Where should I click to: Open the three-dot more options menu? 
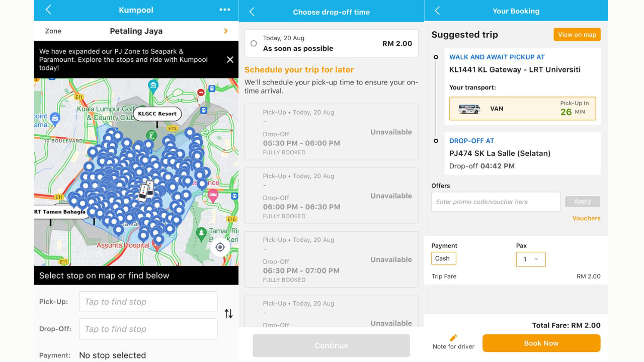[x=225, y=10]
